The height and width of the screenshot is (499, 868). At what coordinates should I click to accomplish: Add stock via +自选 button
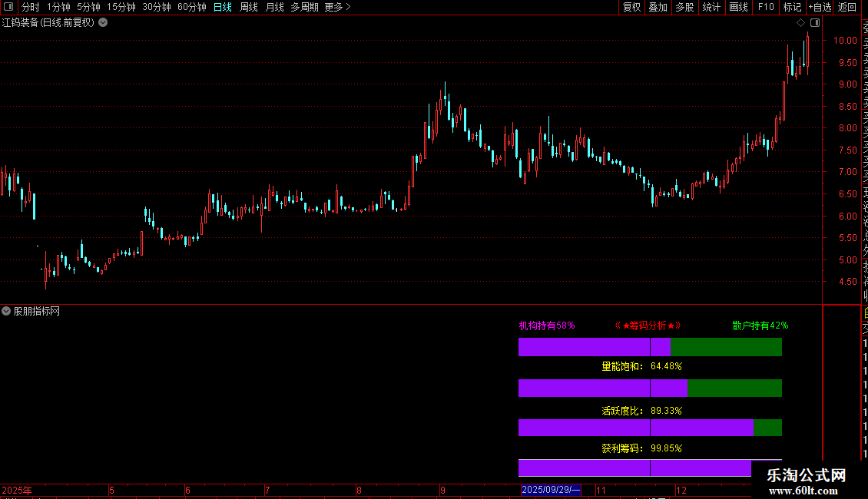pos(820,7)
